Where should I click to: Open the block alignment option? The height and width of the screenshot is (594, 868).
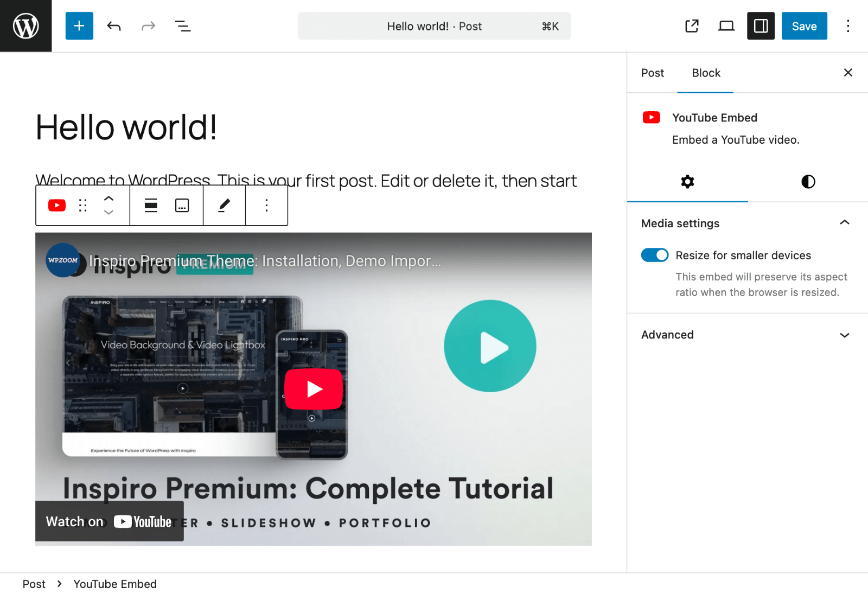[151, 205]
